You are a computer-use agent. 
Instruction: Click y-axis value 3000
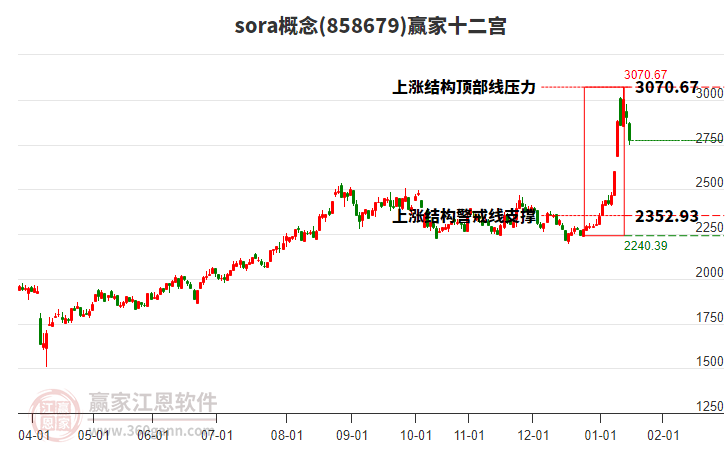[709, 93]
